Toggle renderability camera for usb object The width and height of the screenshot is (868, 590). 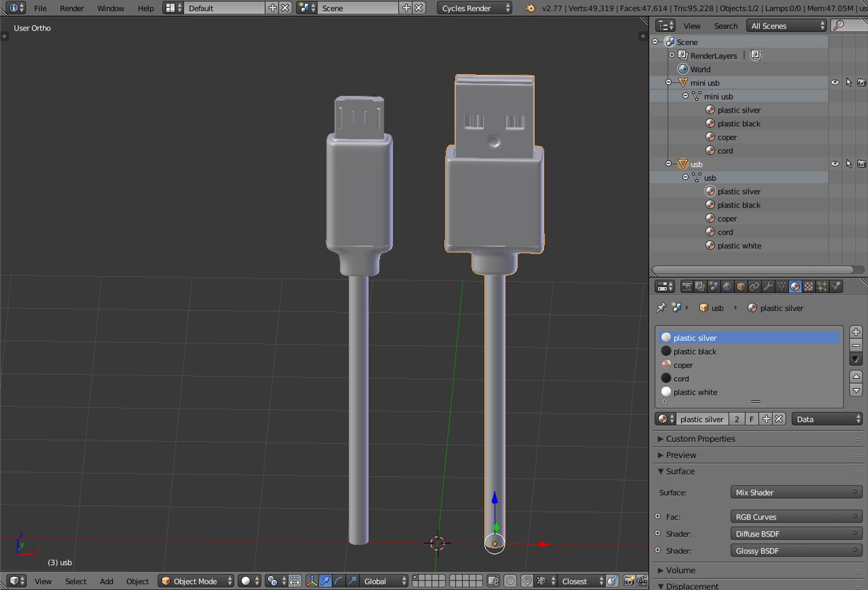coord(861,164)
